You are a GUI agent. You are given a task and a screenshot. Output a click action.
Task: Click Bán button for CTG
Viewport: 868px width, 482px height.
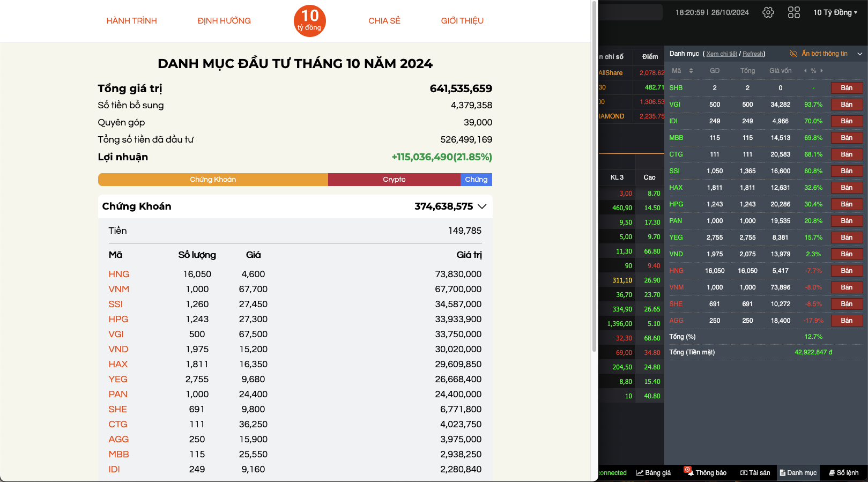click(x=847, y=154)
